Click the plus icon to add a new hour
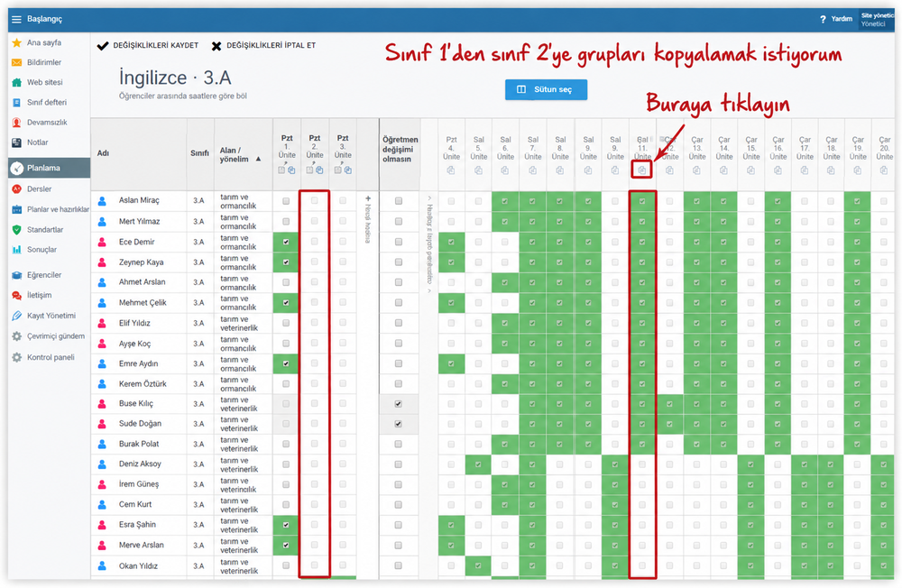Viewport: 902px width, 588px height. [x=368, y=198]
